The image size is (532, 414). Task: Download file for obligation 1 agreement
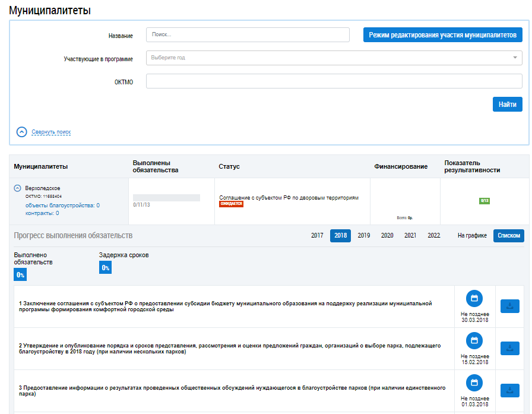point(510,306)
